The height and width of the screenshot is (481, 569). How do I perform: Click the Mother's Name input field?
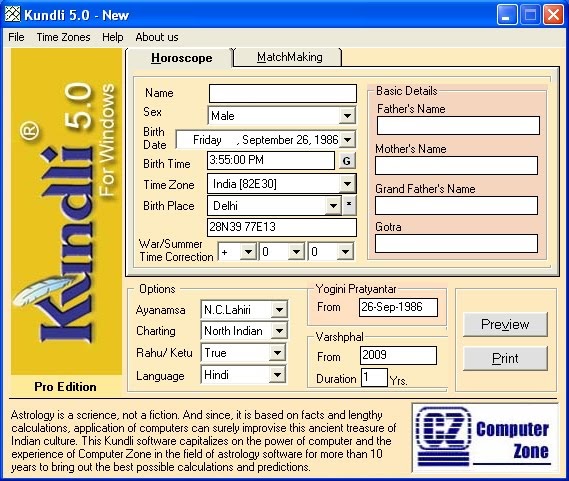(457, 166)
